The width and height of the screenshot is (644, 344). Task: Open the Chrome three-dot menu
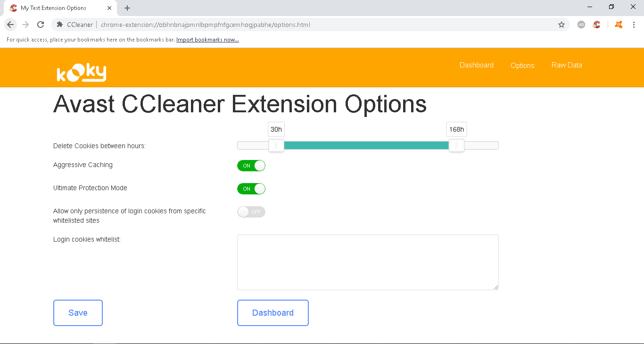coord(634,25)
